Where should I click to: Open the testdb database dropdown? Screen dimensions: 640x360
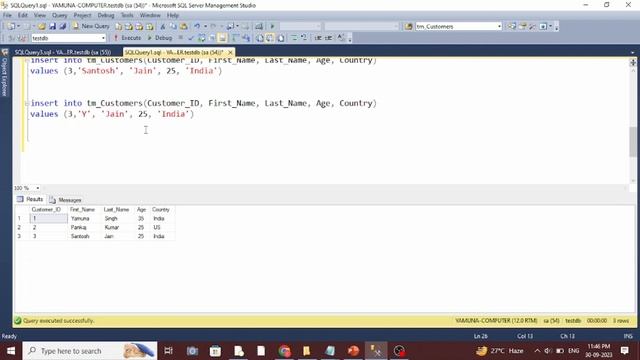[103, 38]
